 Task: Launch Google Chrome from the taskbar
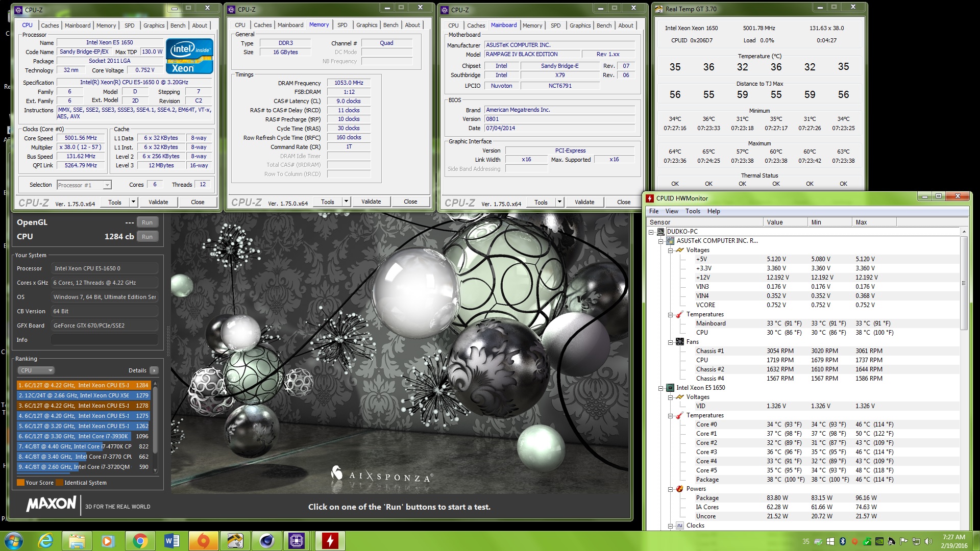(x=140, y=541)
